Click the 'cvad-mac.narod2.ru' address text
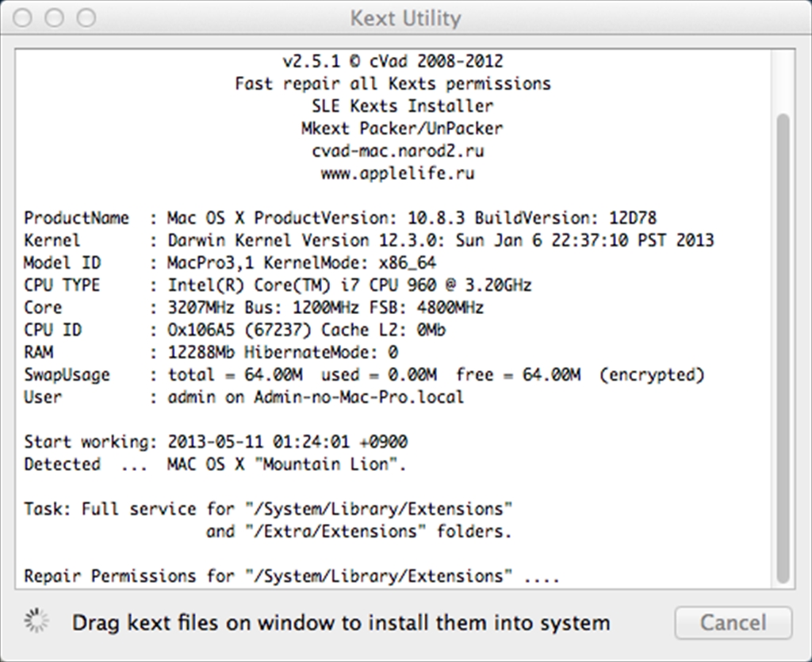This screenshot has height=662, width=812. (x=398, y=151)
